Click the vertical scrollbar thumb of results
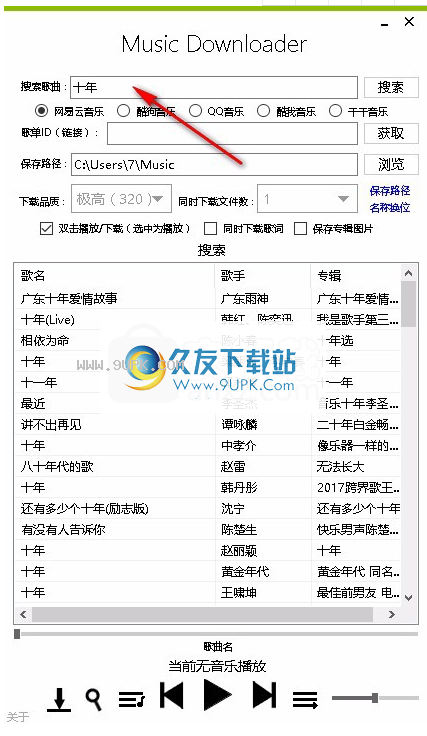Image resolution: width=427 pixels, height=736 pixels. click(x=408, y=304)
